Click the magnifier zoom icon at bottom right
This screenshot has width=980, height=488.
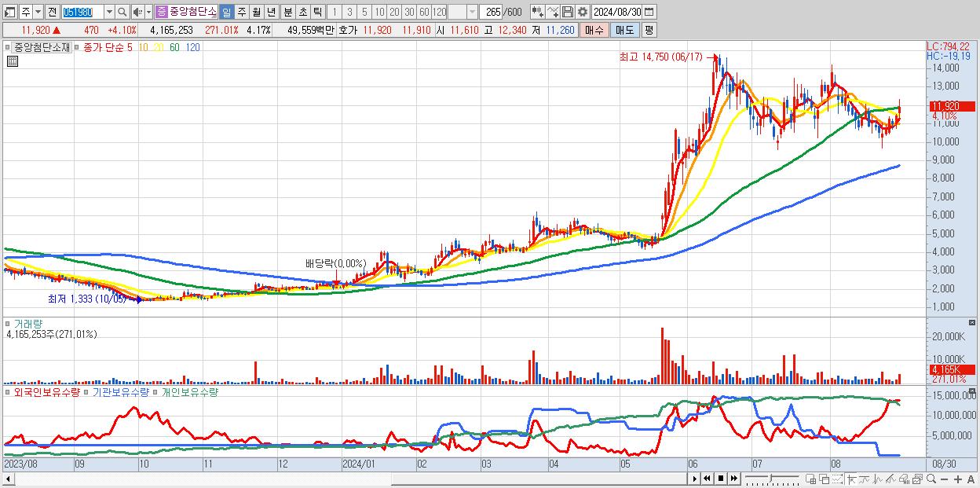931,479
